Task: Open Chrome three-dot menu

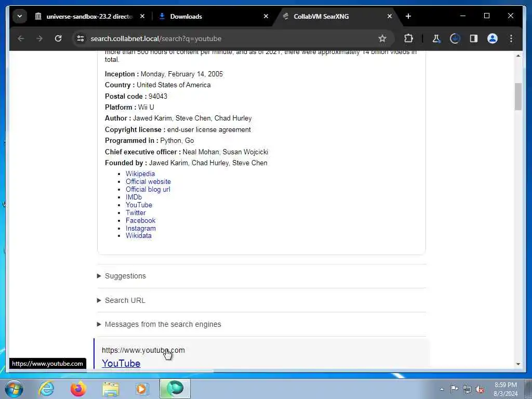Action: pos(511,38)
